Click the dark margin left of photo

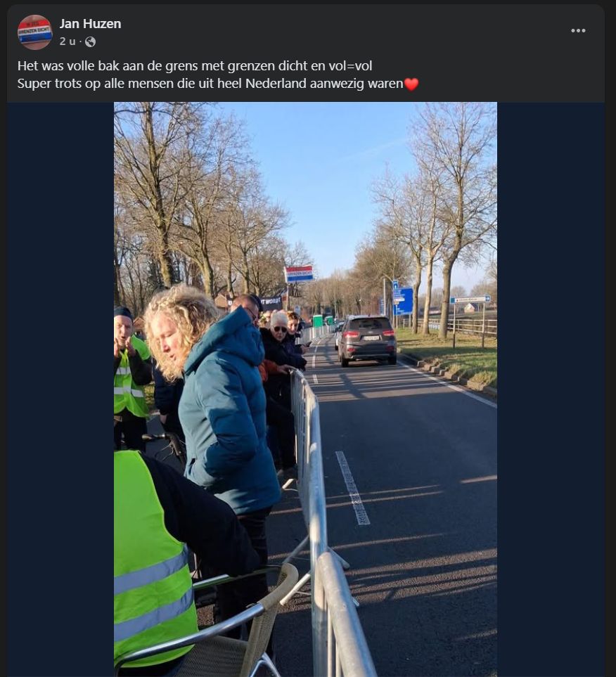click(x=60, y=389)
